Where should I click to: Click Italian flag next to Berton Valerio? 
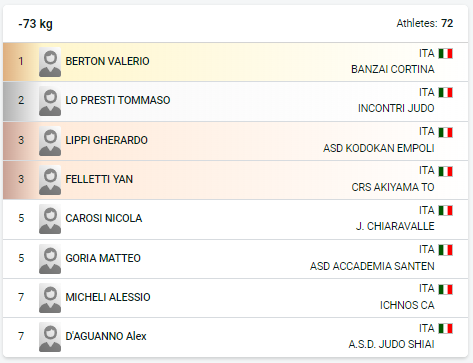coord(445,53)
